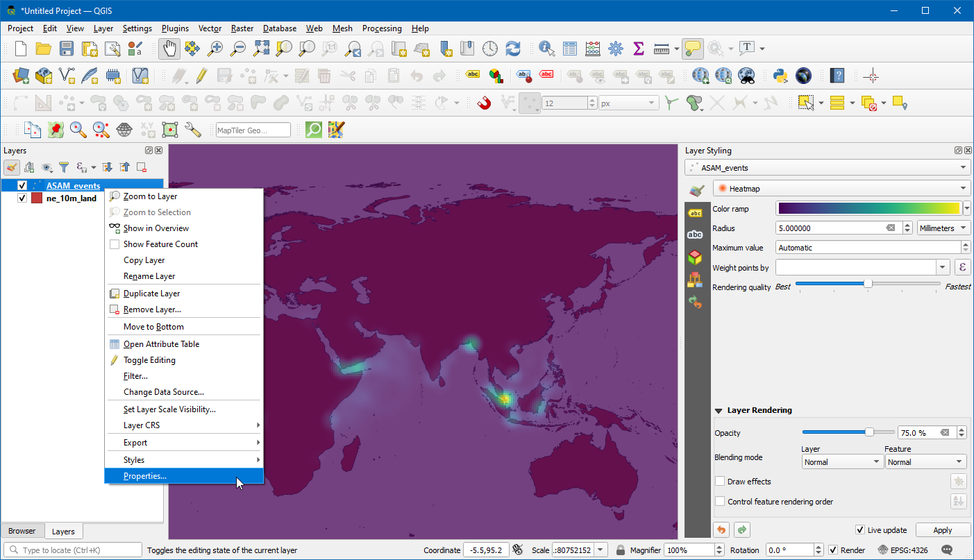Click the Filter Legend funnel icon
The image size is (974, 560).
pos(64,167)
